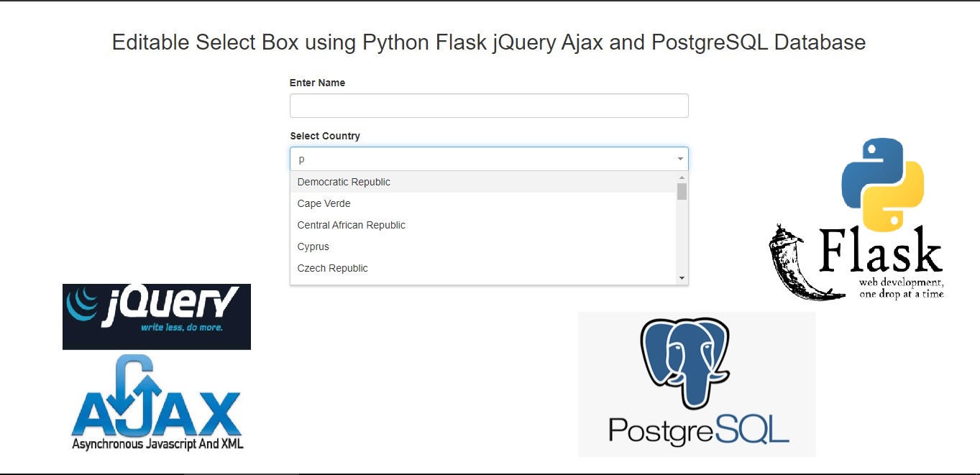980x475 pixels.
Task: Select Central African Republic option
Action: [x=351, y=225]
